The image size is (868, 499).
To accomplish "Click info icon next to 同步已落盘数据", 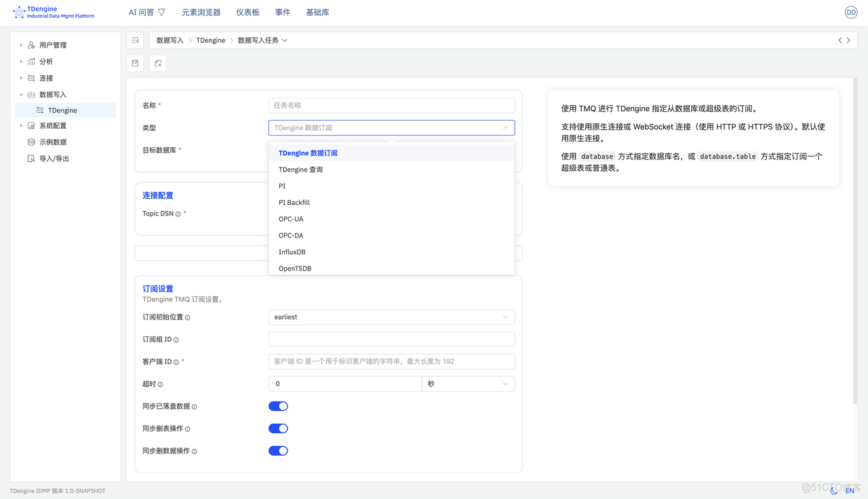I will tap(195, 407).
